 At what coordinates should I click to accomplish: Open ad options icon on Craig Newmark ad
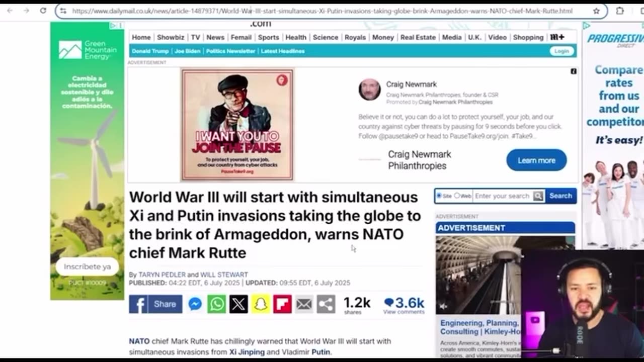click(x=573, y=71)
